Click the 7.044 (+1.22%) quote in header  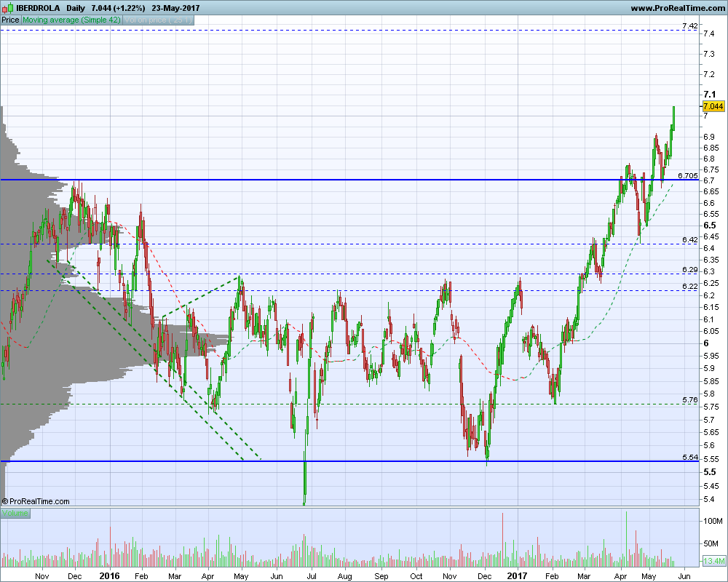(118, 8)
